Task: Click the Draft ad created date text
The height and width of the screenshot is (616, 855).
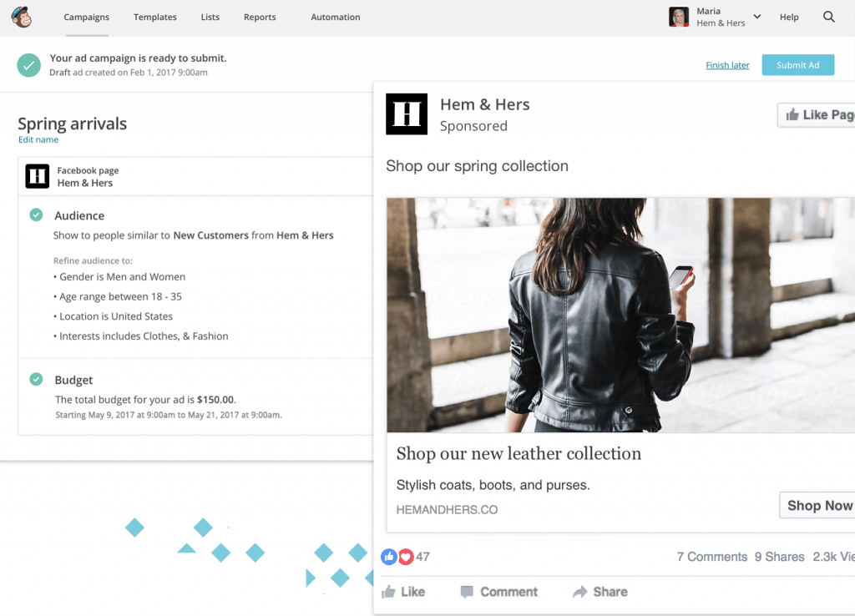Action: click(x=128, y=73)
